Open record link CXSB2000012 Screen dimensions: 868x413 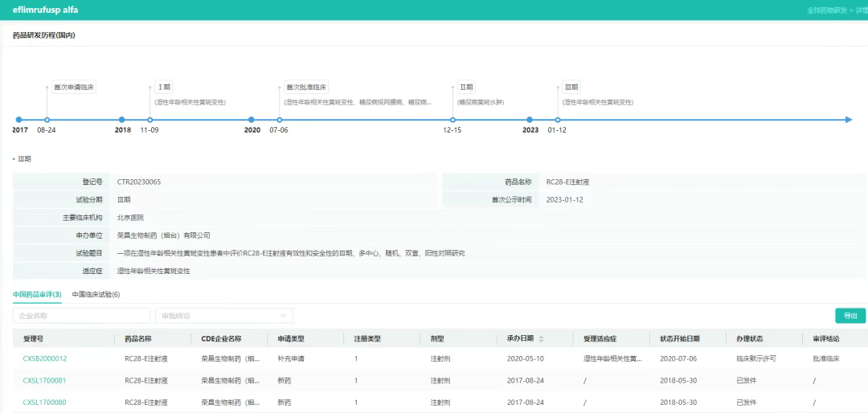pyautogui.click(x=45, y=358)
